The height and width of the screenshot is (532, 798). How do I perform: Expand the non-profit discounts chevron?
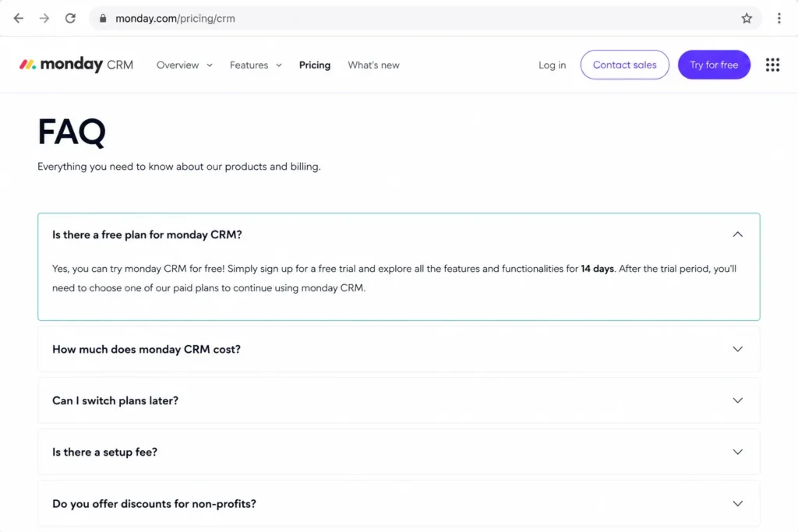(x=737, y=503)
